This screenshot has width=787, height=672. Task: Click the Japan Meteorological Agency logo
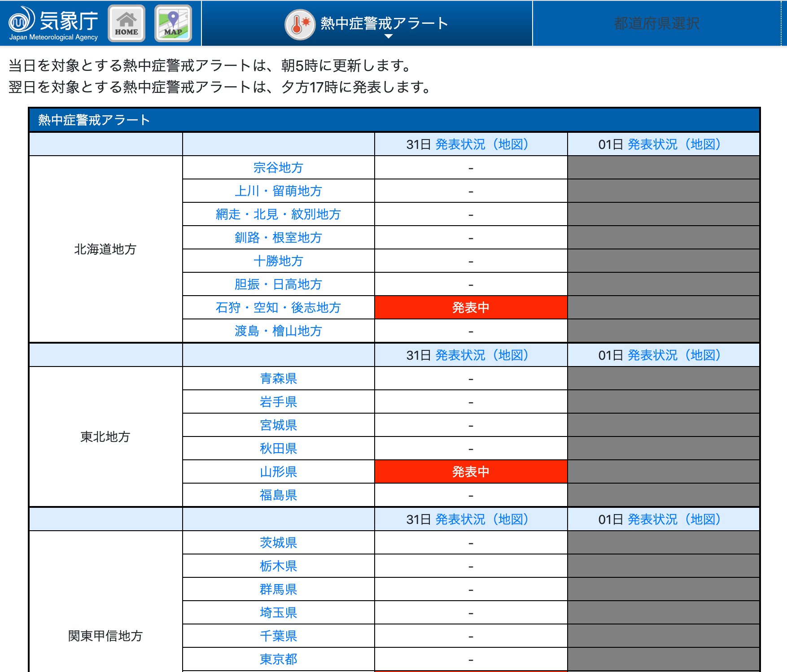click(x=53, y=23)
